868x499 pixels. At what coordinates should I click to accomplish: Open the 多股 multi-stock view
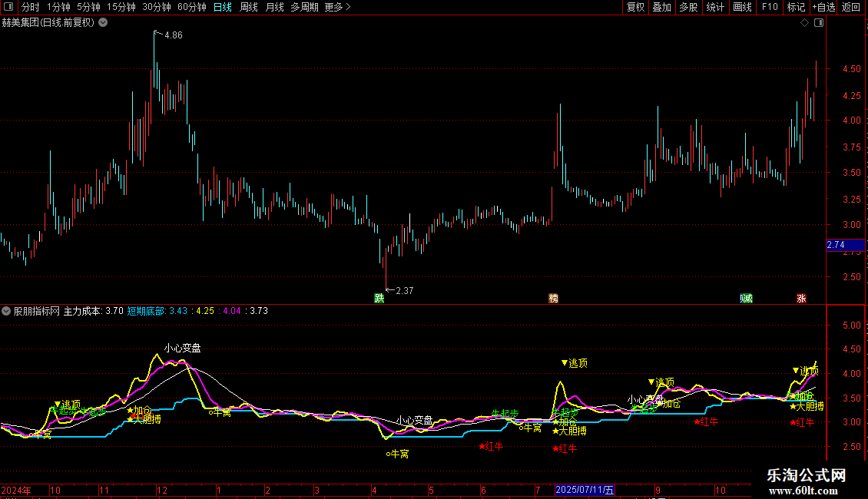689,7
